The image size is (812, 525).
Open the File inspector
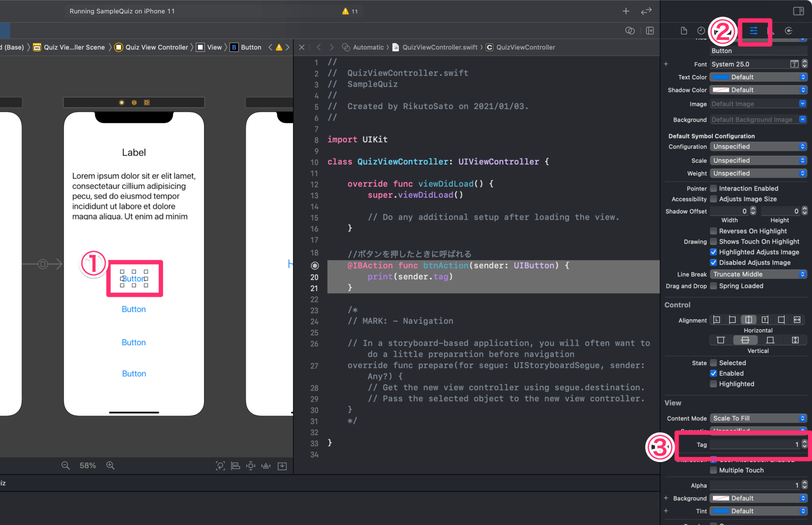pyautogui.click(x=684, y=31)
